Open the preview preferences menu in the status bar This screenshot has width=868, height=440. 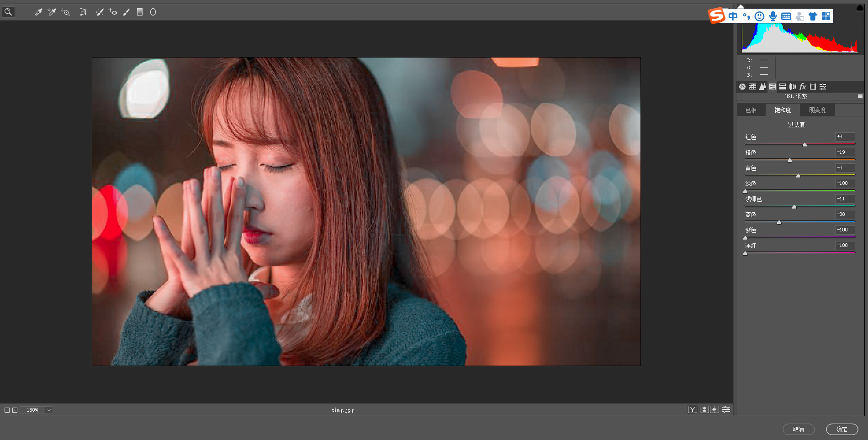pos(726,409)
